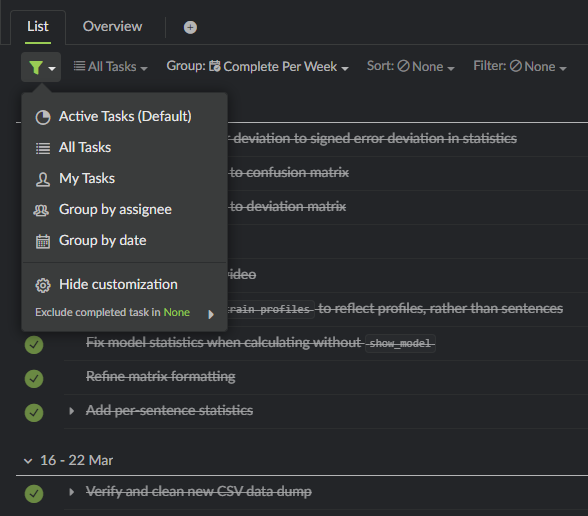The width and height of the screenshot is (588, 516).
Task: Click the green funnel filter icon
Action: (36, 68)
